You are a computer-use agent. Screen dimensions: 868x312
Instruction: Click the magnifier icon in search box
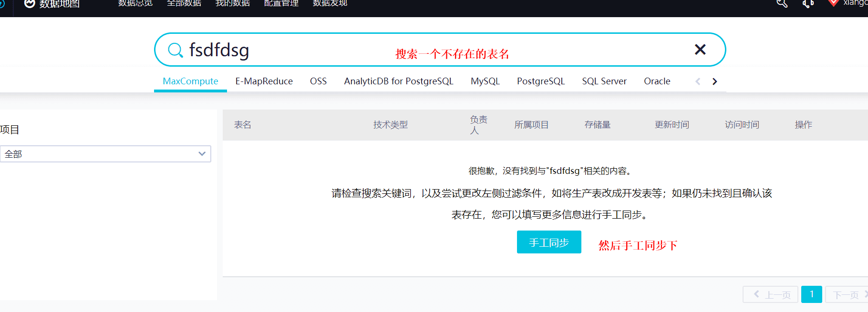(x=176, y=50)
